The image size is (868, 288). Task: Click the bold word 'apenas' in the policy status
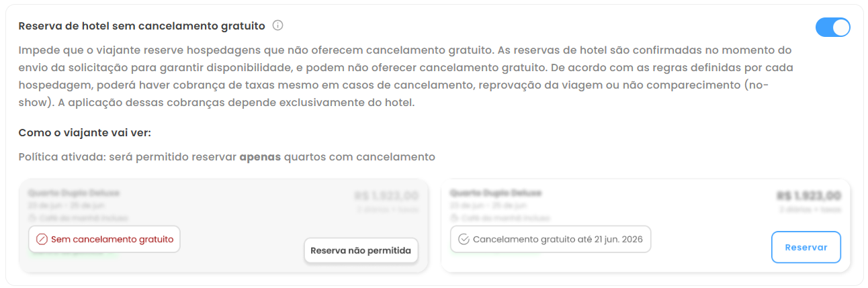[260, 157]
